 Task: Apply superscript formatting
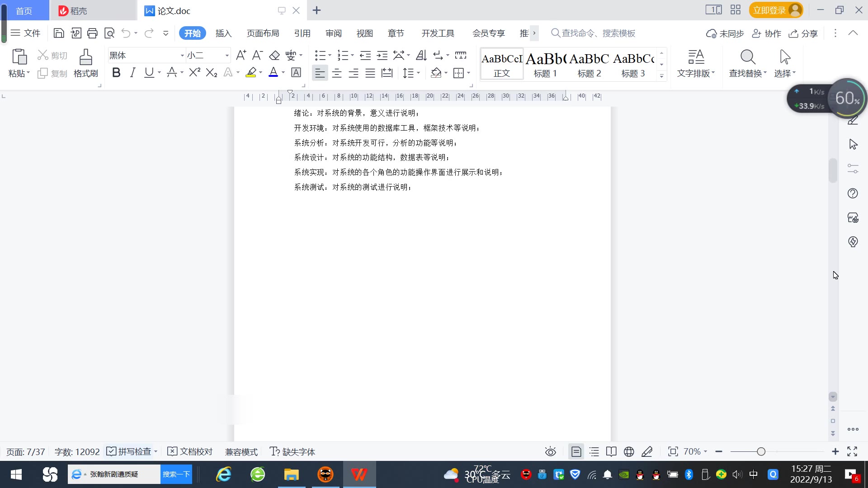194,73
